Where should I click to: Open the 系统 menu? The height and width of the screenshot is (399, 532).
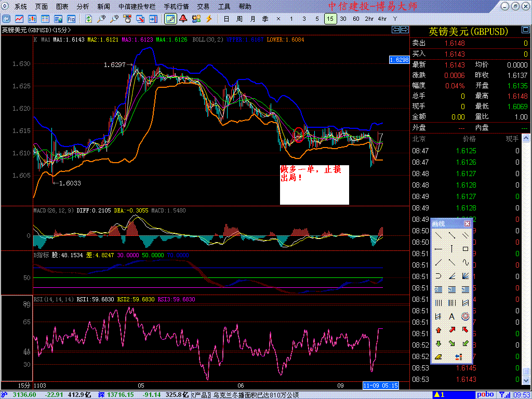(21, 6)
